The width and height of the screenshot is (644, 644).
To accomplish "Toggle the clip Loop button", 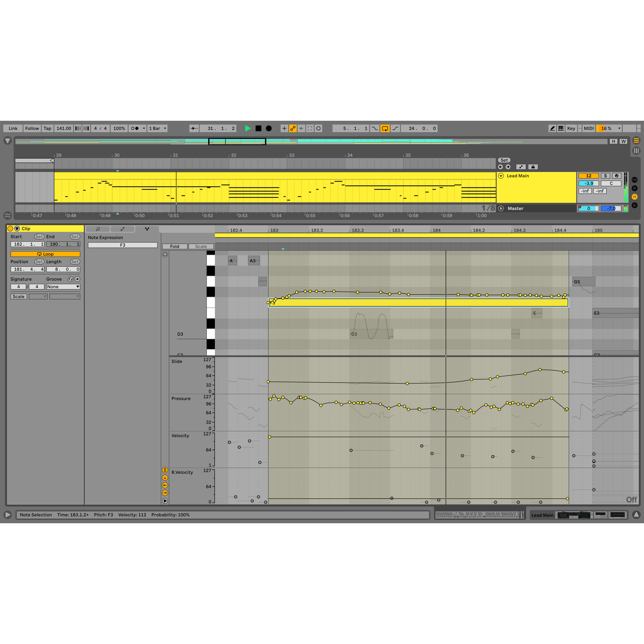I will 45,254.
